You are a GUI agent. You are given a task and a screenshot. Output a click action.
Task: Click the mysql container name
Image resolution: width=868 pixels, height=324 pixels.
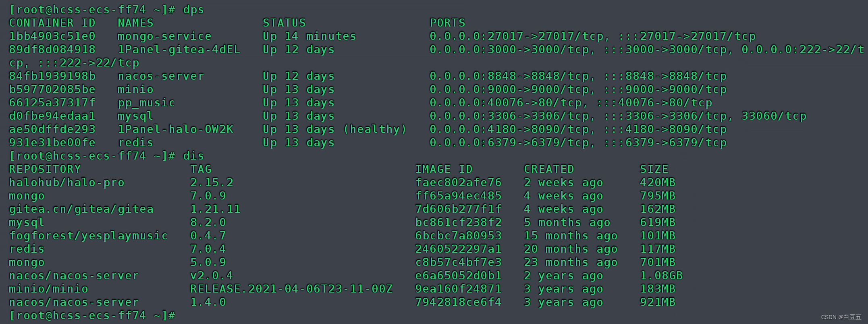click(x=135, y=116)
